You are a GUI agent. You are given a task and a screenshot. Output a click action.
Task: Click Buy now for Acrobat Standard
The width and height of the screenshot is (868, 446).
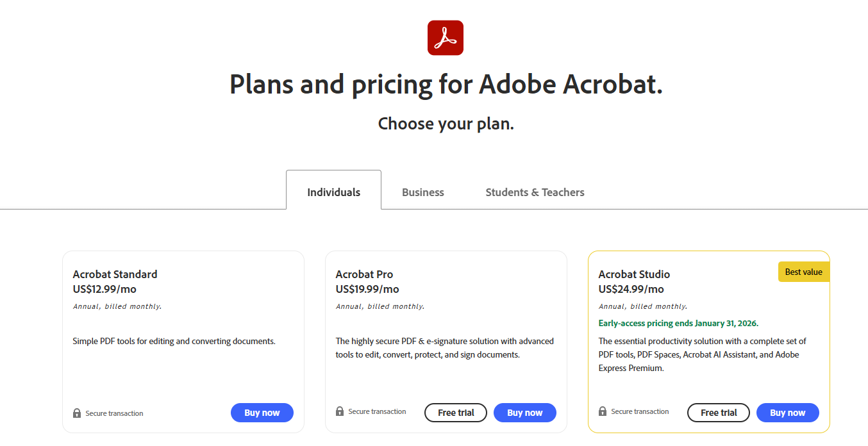262,412
